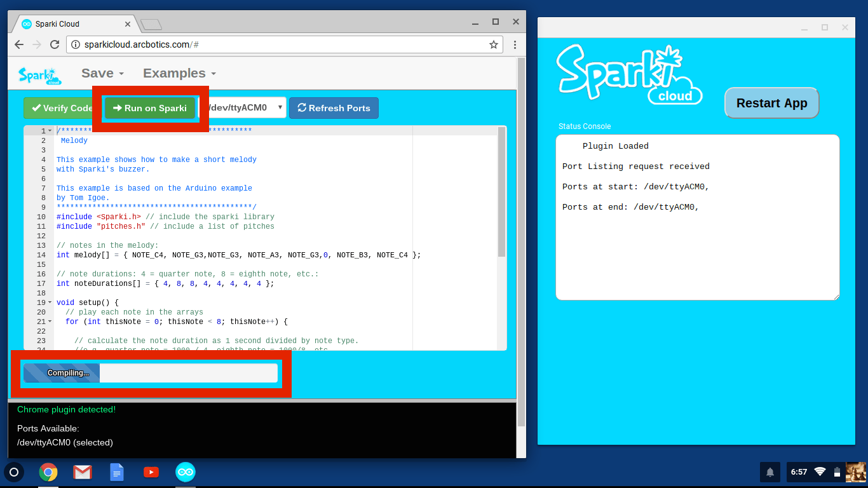
Task: Click the Verify Code button
Action: point(62,108)
